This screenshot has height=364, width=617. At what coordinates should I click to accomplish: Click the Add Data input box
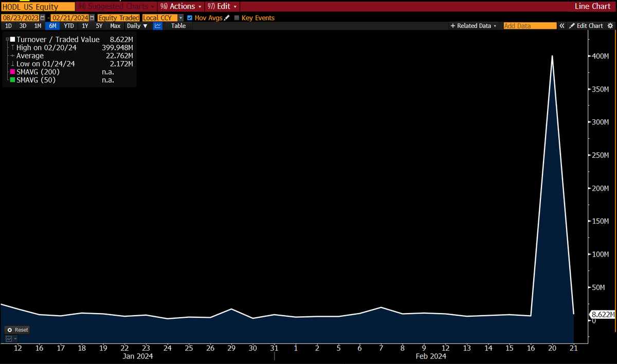(x=530, y=26)
